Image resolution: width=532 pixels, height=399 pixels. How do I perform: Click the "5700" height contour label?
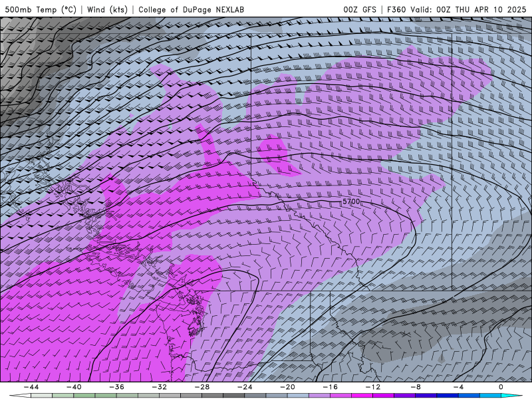tap(351, 201)
